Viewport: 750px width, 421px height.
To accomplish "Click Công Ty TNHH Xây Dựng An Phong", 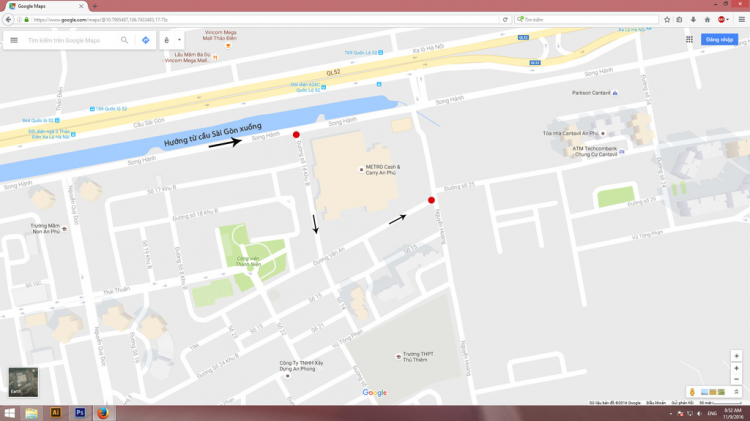I will (x=301, y=366).
